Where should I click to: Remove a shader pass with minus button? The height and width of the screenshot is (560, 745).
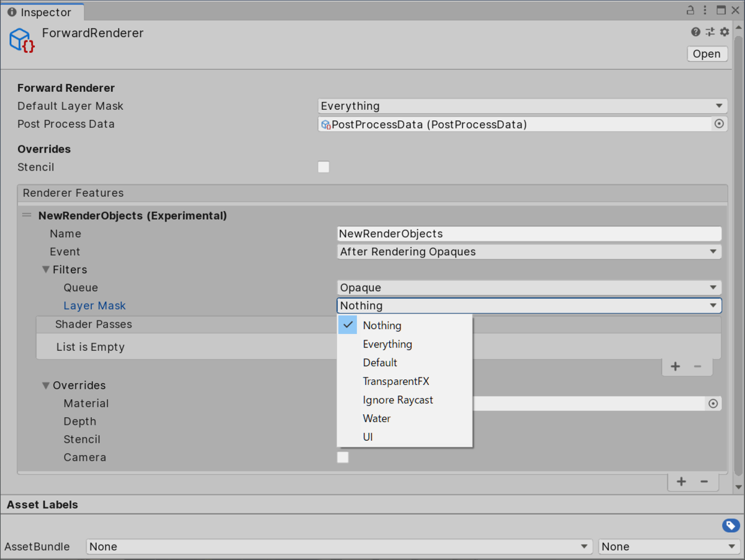[x=698, y=366]
